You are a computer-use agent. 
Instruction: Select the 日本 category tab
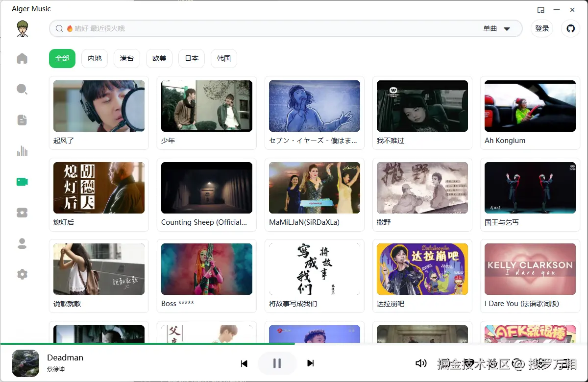(192, 58)
